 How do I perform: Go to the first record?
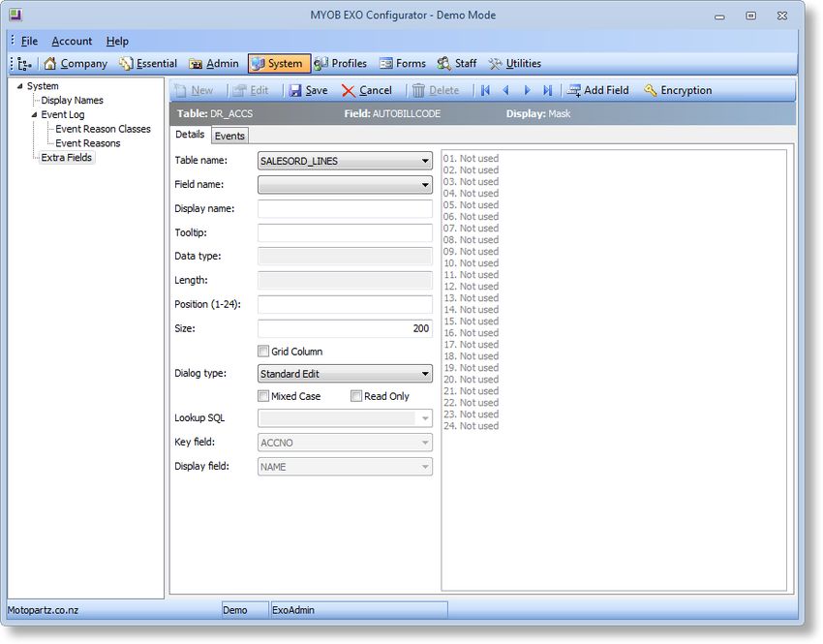tap(485, 90)
